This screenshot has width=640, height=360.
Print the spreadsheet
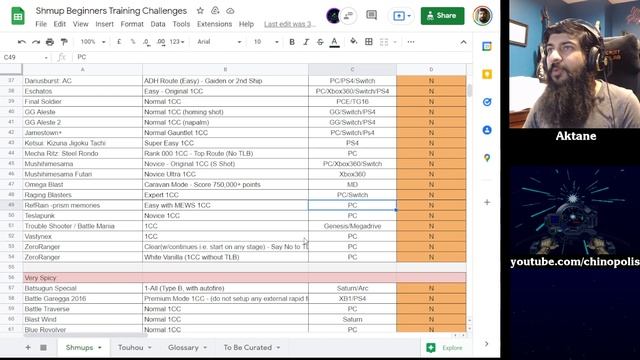click(x=50, y=42)
